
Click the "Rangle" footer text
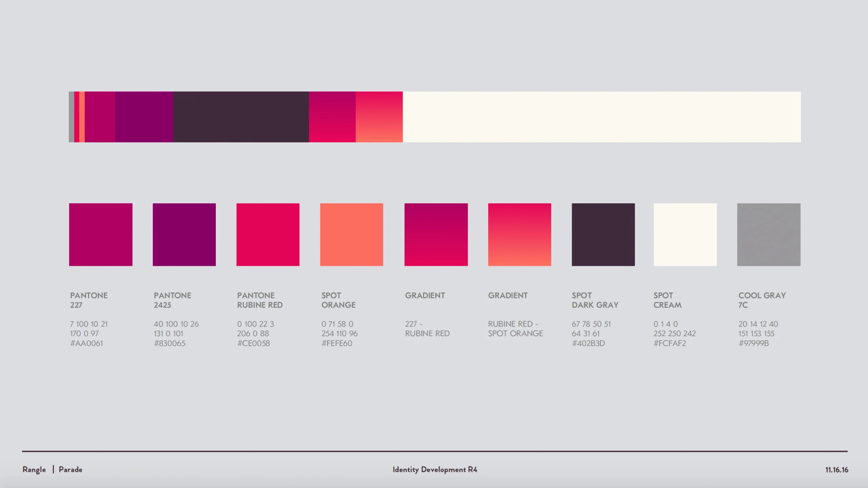(x=34, y=470)
